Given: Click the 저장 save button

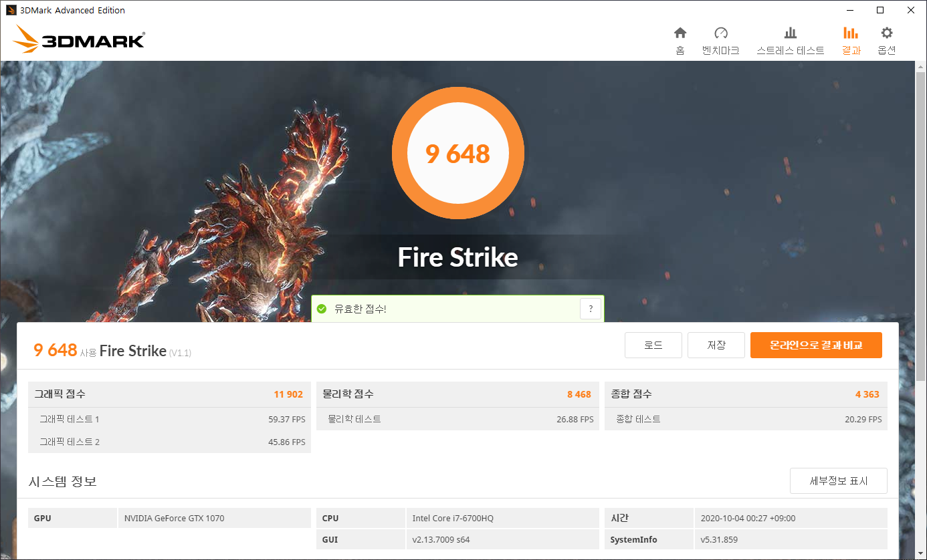Looking at the screenshot, I should [716, 345].
